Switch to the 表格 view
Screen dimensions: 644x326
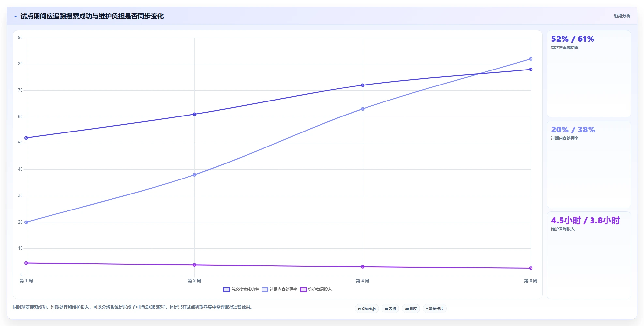click(x=390, y=309)
